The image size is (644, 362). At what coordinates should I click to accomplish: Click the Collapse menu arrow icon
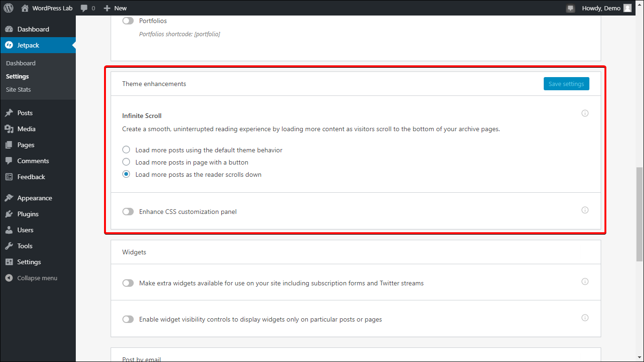tap(9, 278)
